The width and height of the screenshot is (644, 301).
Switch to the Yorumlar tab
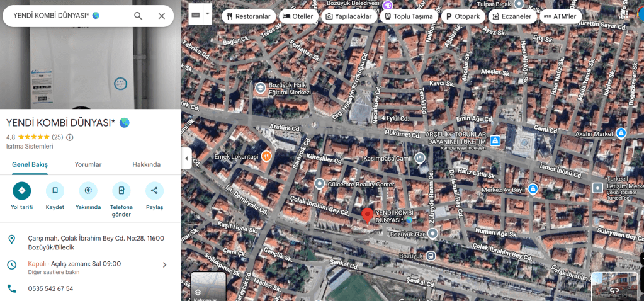point(88,164)
